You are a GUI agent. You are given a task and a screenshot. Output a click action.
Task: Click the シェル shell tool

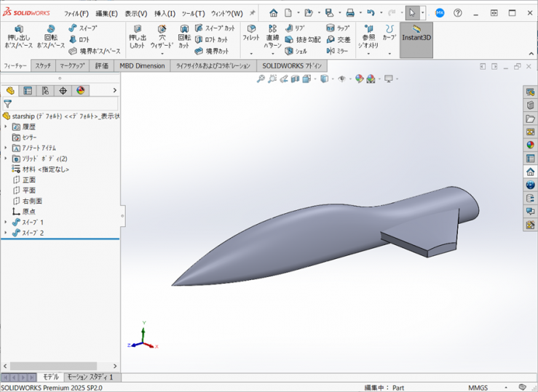point(296,51)
